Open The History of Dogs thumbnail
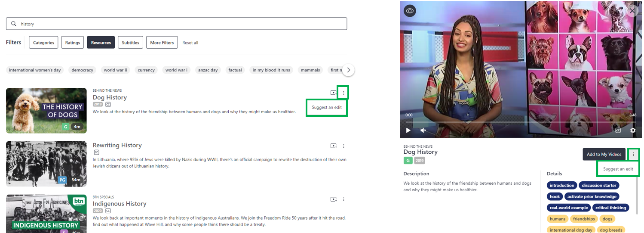The image size is (644, 233). (46, 111)
